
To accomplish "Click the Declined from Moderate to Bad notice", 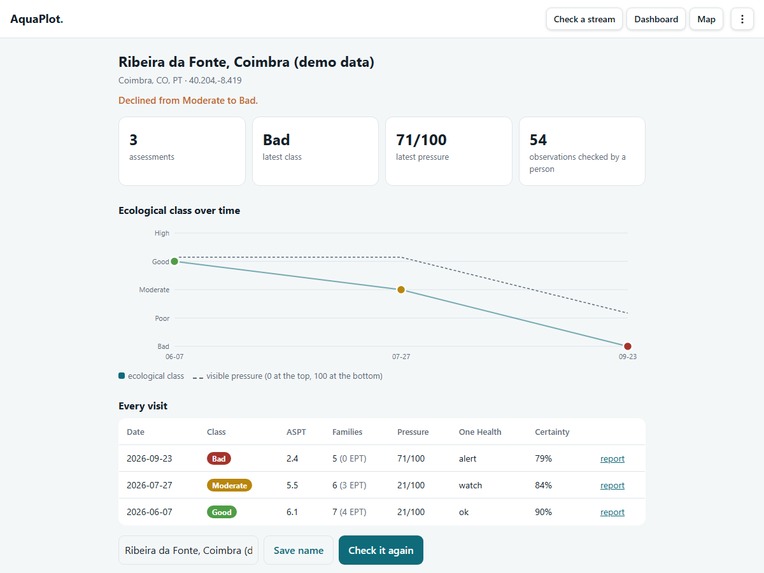I will (x=188, y=100).
